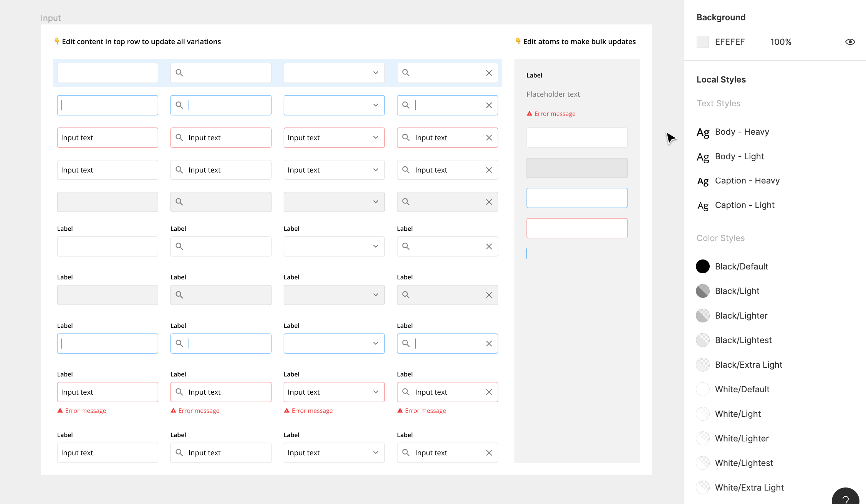The image size is (866, 504).
Task: Select the Caption - Light text style
Action: [x=745, y=205]
